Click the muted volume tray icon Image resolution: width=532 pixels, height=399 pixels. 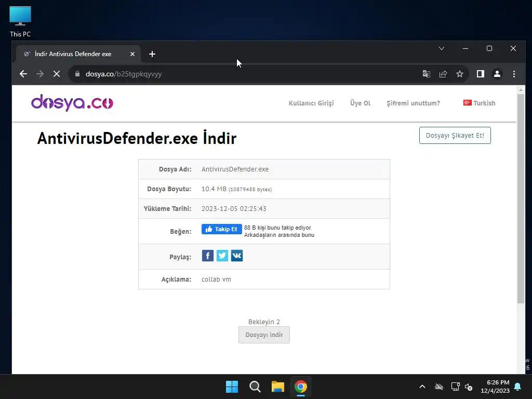(469, 387)
